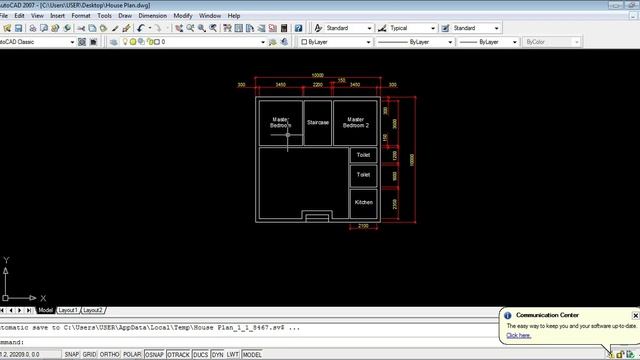Click the Redo arrow icon
The width and height of the screenshot is (640, 360).
pos(158,28)
